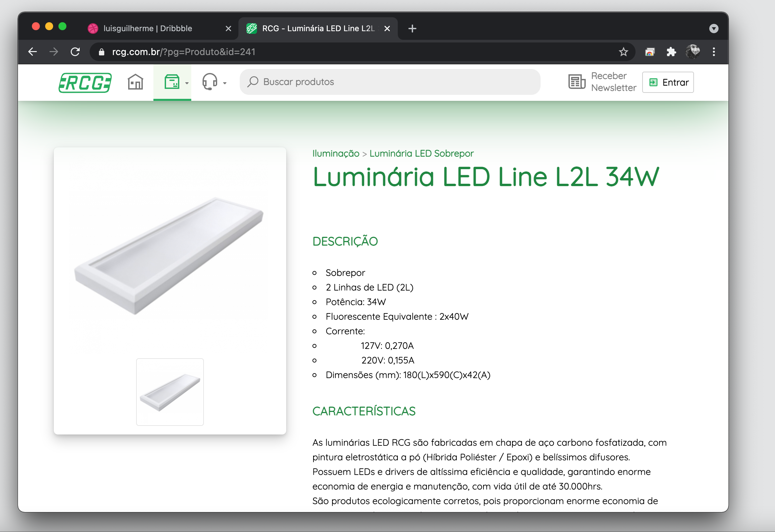
Task: Open the Chrome three-dot menu
Action: (x=714, y=52)
